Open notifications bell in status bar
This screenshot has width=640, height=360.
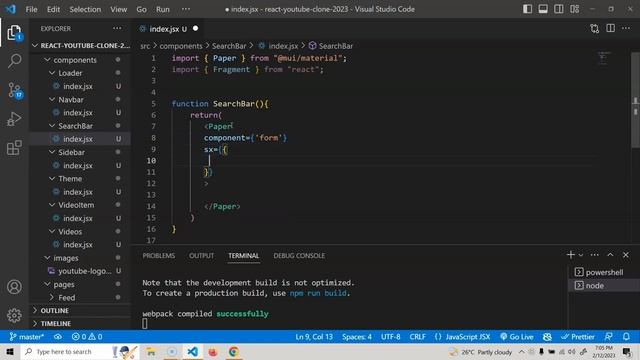tap(626, 337)
